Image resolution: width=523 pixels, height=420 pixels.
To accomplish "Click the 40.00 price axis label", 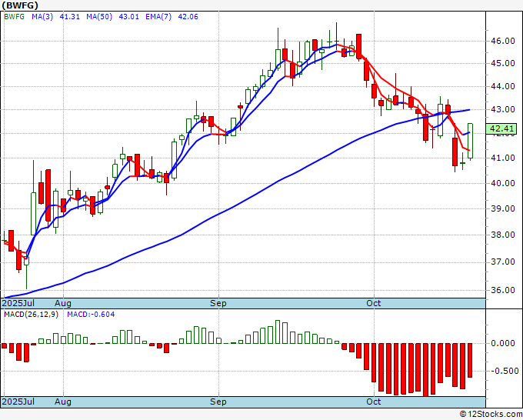I will point(503,183).
